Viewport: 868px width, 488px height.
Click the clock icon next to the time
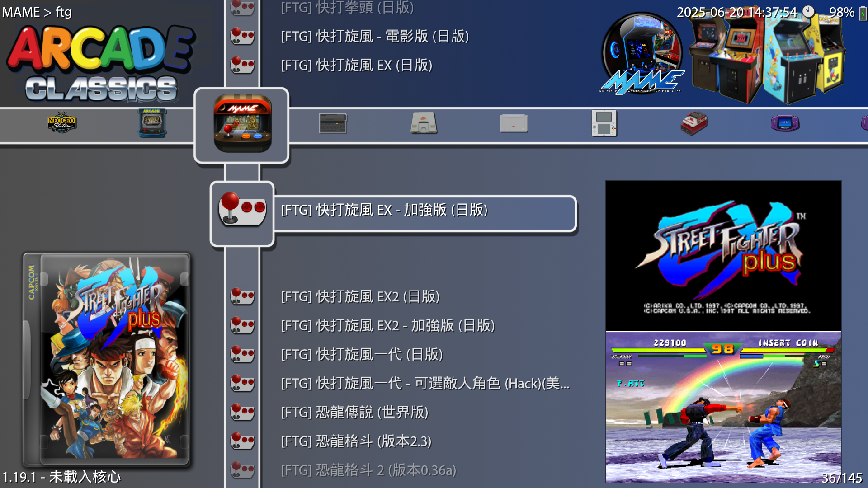point(808,12)
